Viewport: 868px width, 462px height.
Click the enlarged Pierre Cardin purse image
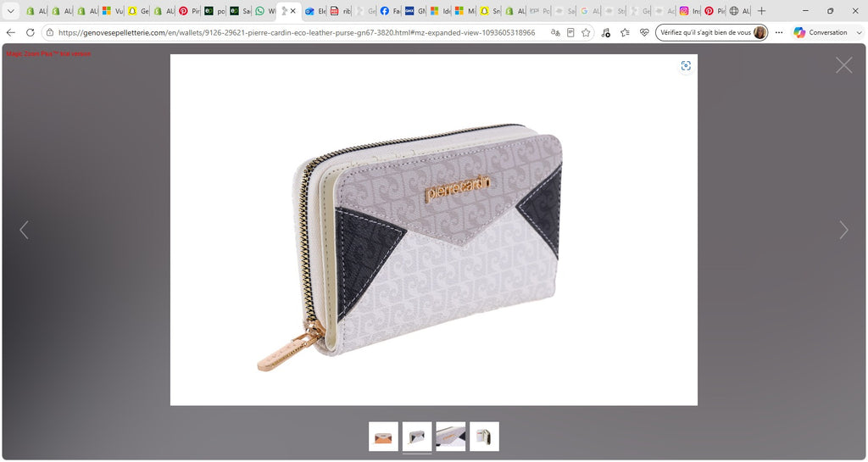[433, 230]
